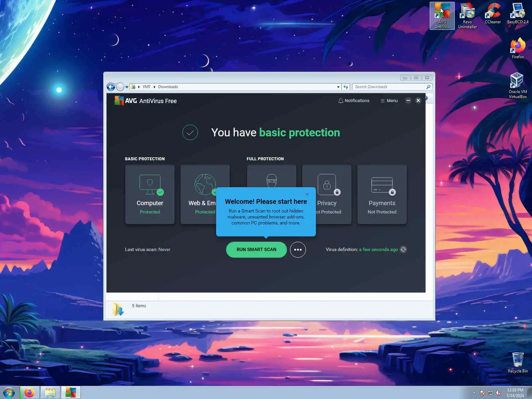This screenshot has width=532, height=399.
Task: Click the AVG logo in header
Action: [x=126, y=100]
